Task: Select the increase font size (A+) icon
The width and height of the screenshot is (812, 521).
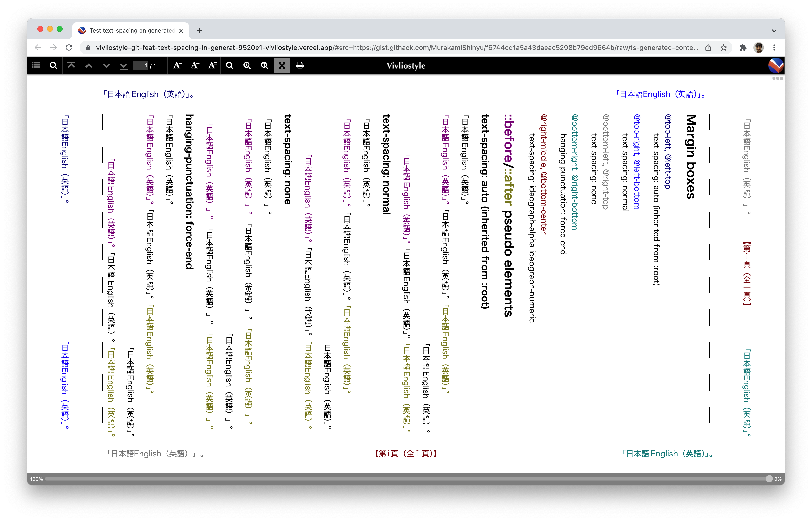Action: (195, 65)
